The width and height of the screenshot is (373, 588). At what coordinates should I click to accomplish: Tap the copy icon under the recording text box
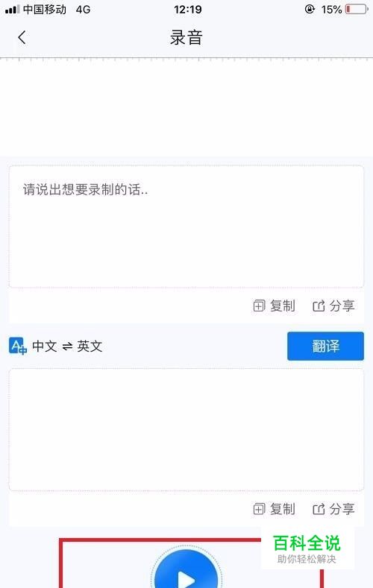(259, 306)
